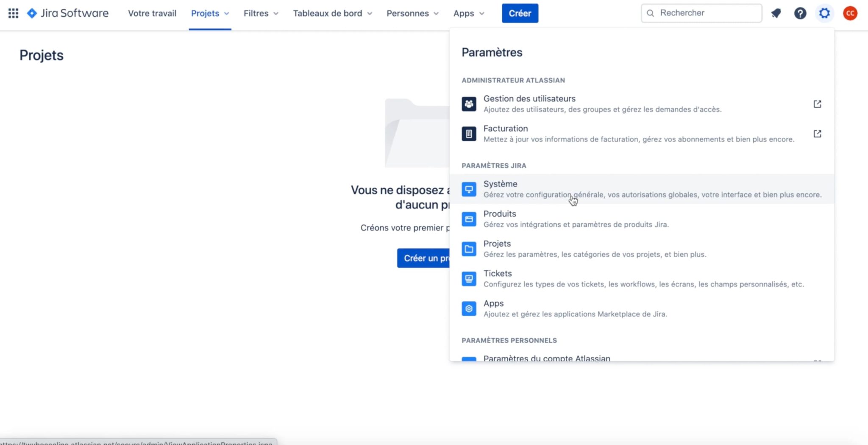Click the search magnifier icon
The width and height of the screenshot is (868, 445).
coord(650,13)
